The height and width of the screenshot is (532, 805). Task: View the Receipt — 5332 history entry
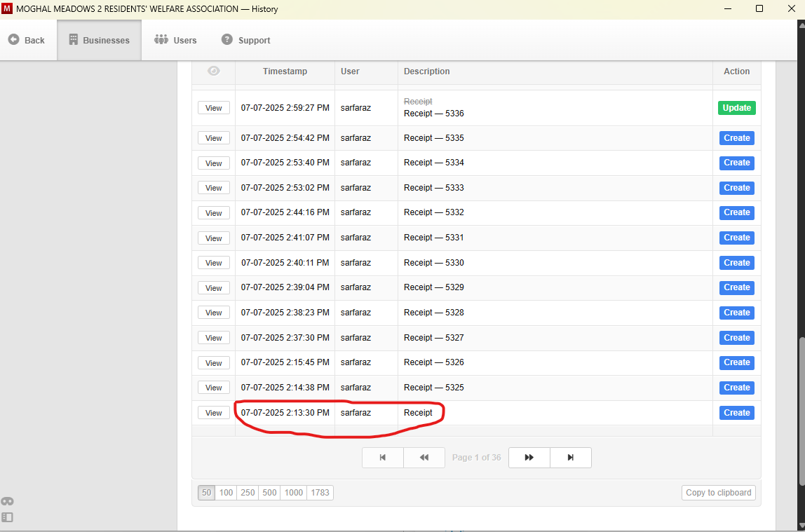pyautogui.click(x=214, y=213)
